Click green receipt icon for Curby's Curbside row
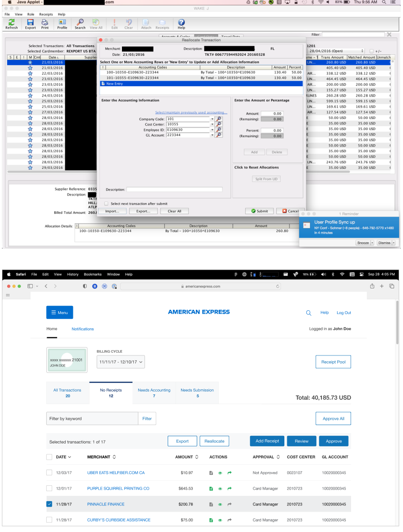 [x=211, y=520]
